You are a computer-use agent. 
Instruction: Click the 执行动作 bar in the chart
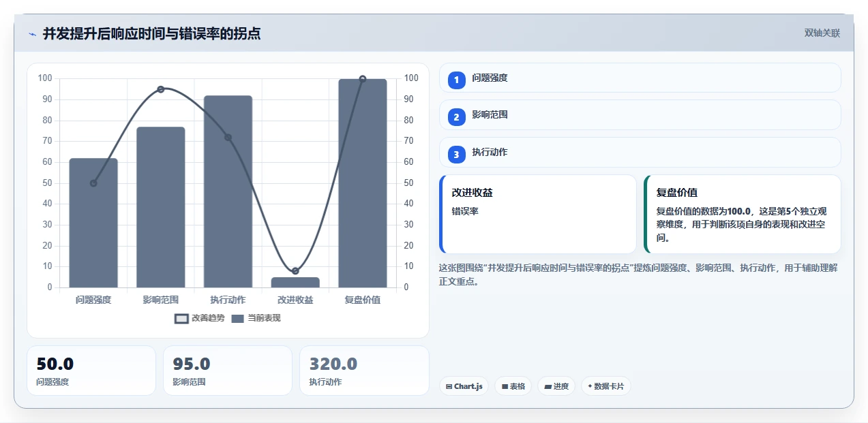pyautogui.click(x=228, y=191)
